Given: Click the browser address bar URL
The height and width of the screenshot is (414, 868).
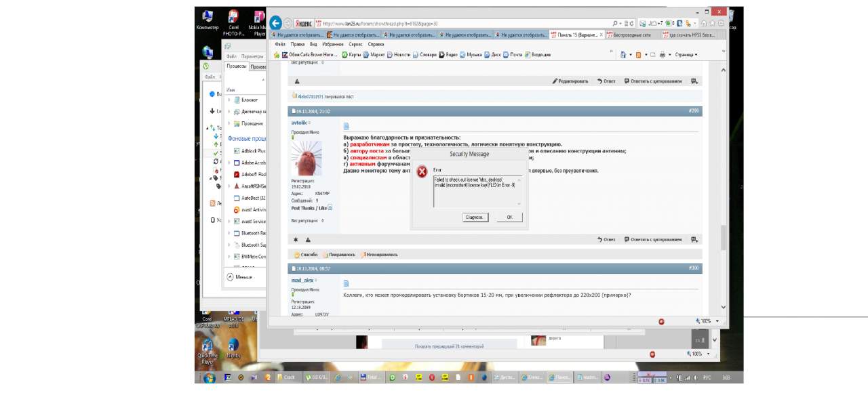Looking at the screenshot, I should pyautogui.click(x=380, y=23).
